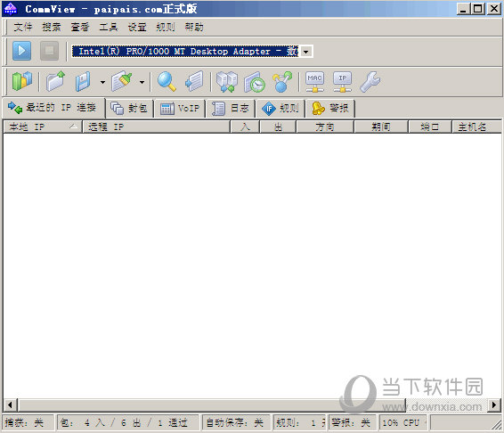Click the remote agent servers icon
This screenshot has height=433, width=504.
(x=227, y=82)
